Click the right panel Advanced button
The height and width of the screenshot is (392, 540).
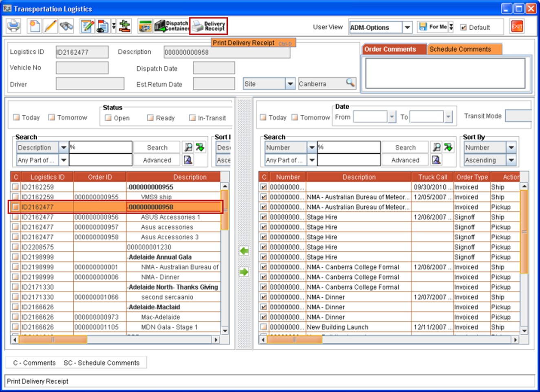pos(405,160)
